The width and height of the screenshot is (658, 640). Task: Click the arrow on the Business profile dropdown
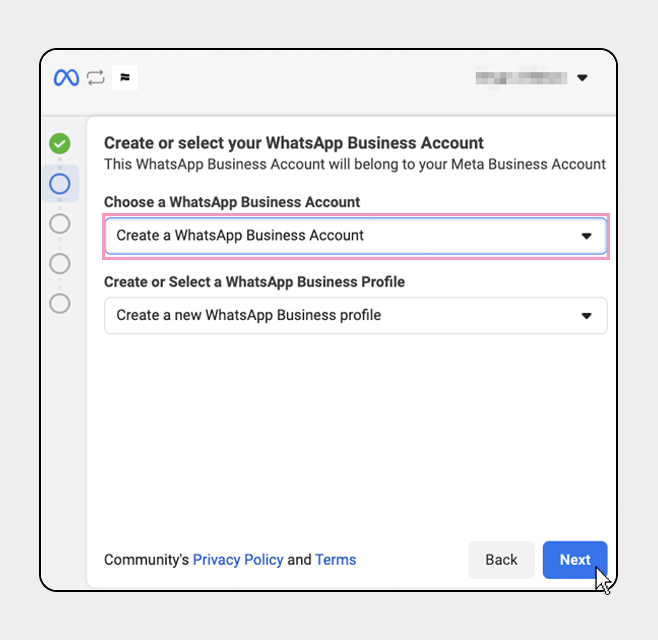(x=587, y=315)
